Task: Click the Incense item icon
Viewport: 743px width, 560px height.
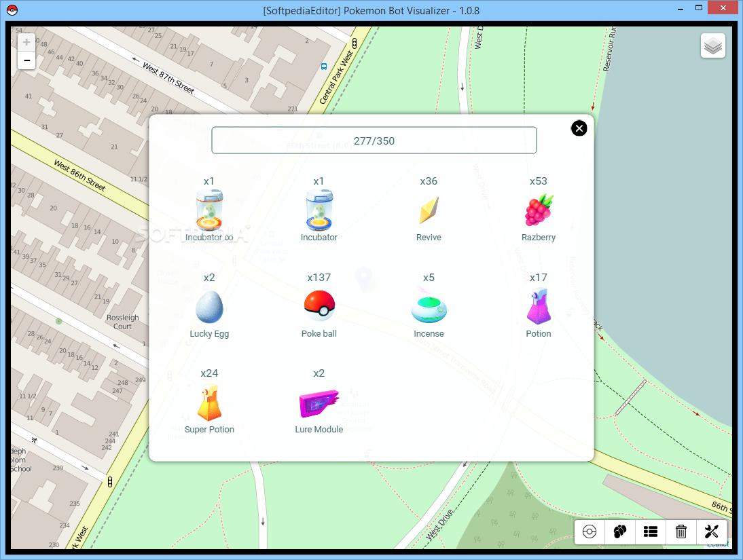Action: pos(429,305)
